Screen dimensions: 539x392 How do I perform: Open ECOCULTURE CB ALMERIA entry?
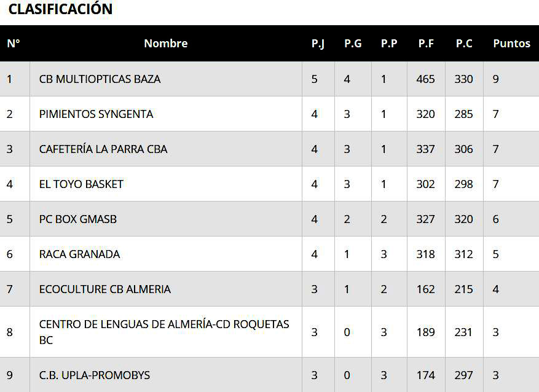(x=104, y=289)
